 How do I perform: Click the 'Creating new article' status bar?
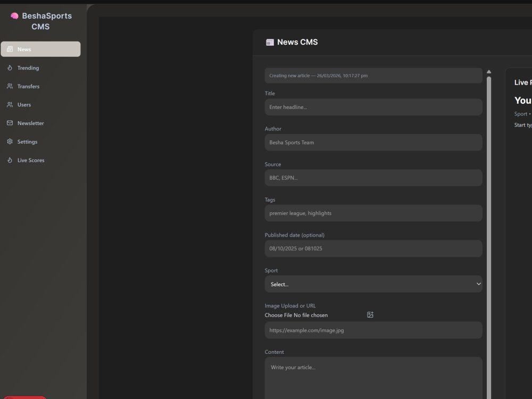(373, 76)
